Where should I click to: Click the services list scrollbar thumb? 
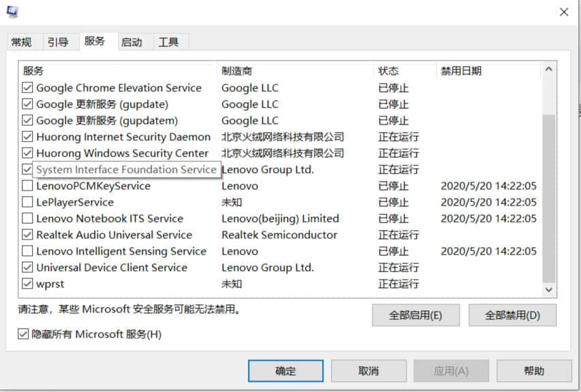point(549,198)
